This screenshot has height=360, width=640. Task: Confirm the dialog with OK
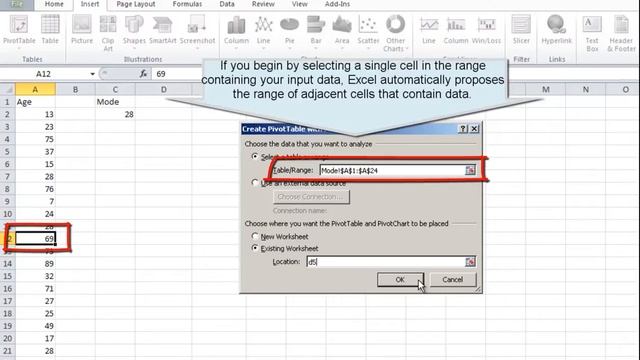point(400,280)
